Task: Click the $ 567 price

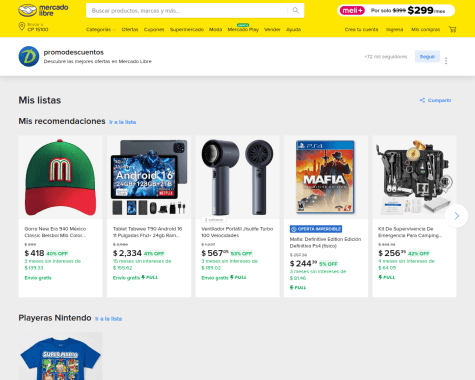Action: 215,253
